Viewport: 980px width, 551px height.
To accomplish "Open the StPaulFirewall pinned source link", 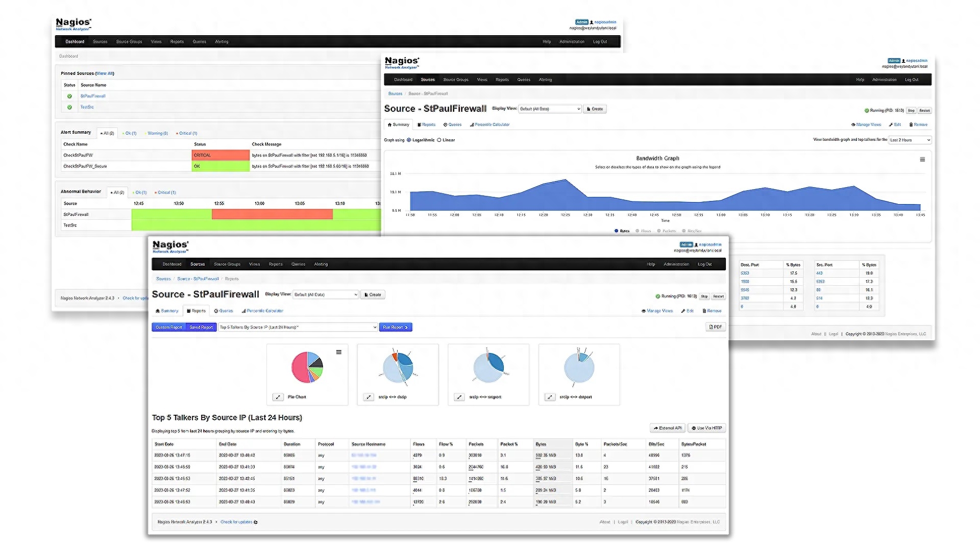I will (x=93, y=96).
